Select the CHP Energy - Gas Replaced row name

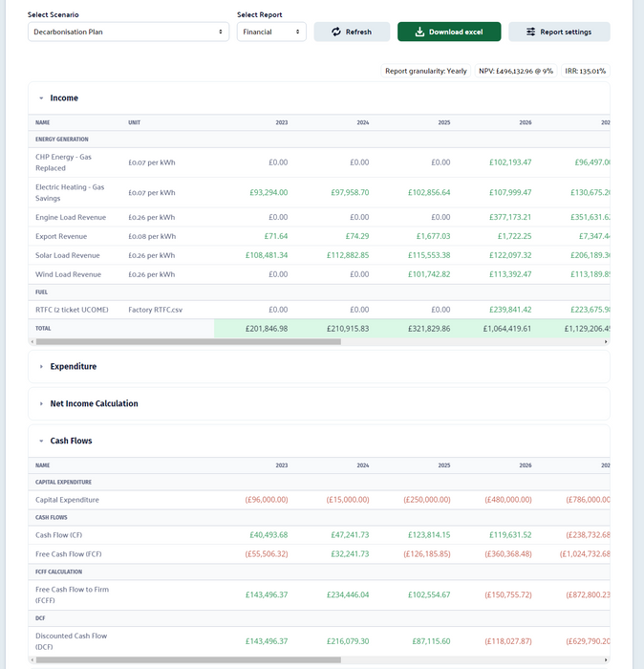point(63,162)
